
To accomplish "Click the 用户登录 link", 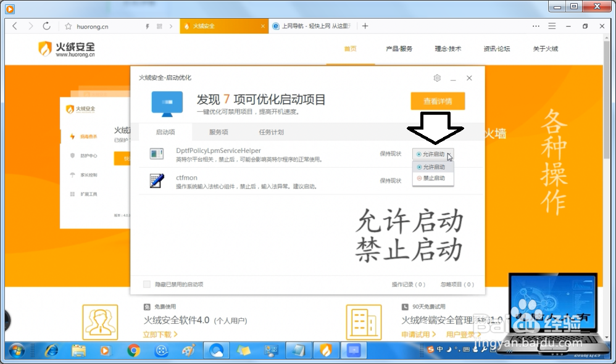I will [x=464, y=334].
